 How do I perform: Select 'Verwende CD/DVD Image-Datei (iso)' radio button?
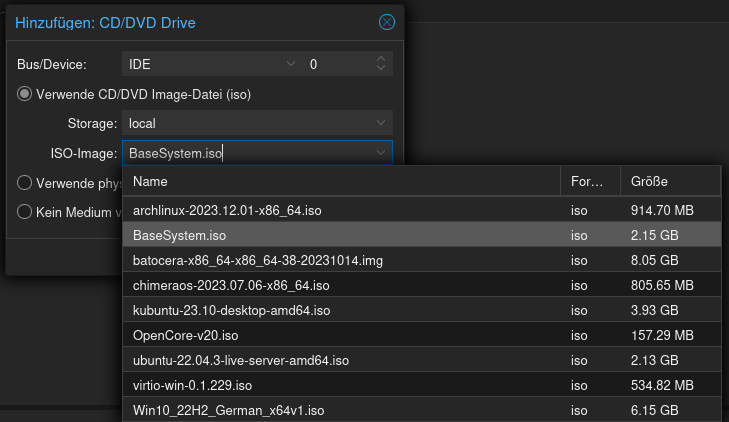click(25, 95)
